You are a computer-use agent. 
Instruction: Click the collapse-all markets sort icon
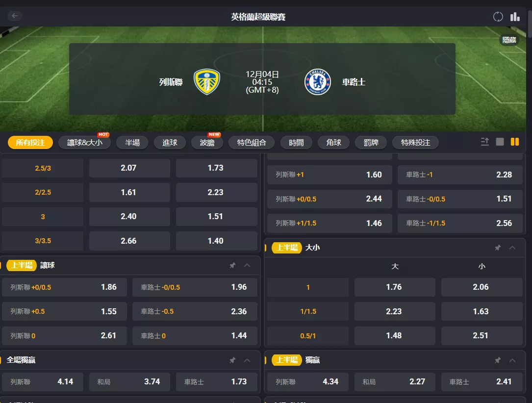tap(485, 142)
